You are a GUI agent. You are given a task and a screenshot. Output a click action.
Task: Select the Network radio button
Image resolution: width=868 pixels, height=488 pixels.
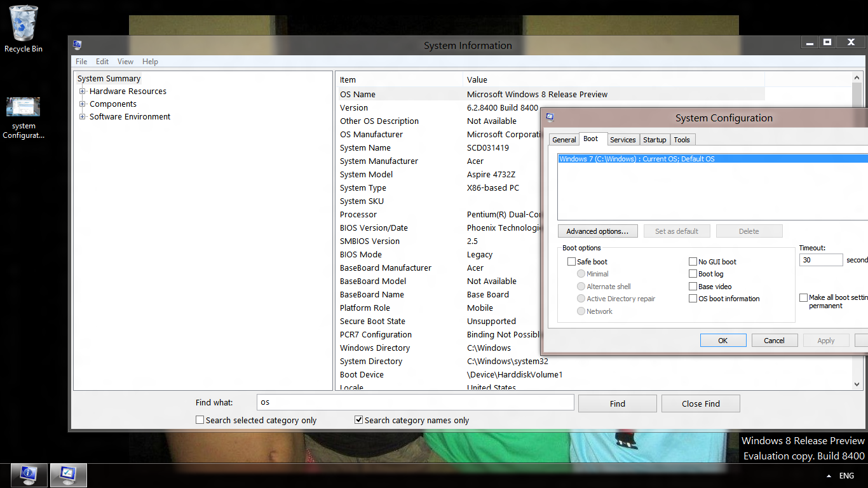click(x=581, y=311)
